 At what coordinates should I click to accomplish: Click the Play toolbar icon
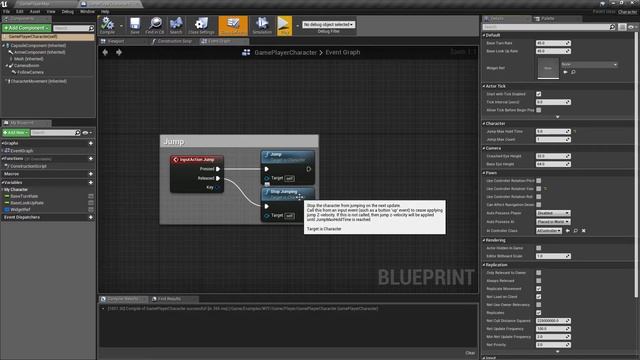coord(284,25)
